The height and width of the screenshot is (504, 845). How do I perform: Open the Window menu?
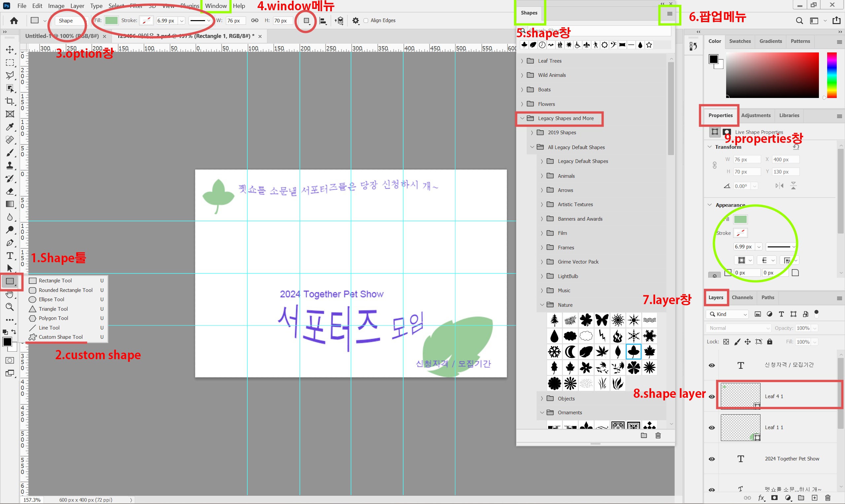(x=216, y=6)
